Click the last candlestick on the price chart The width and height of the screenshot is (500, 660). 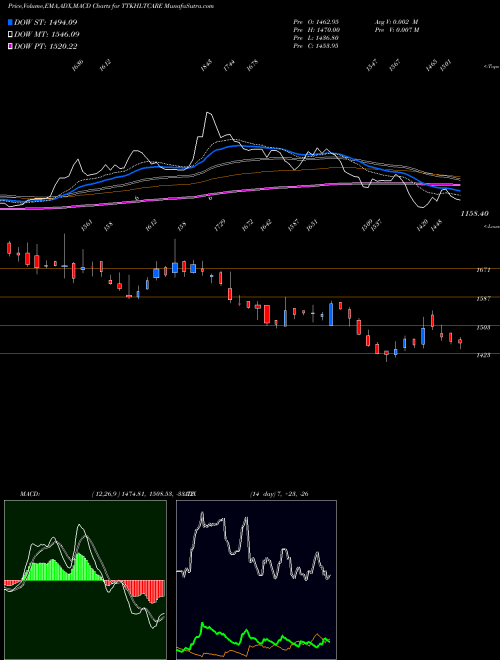(x=460, y=343)
